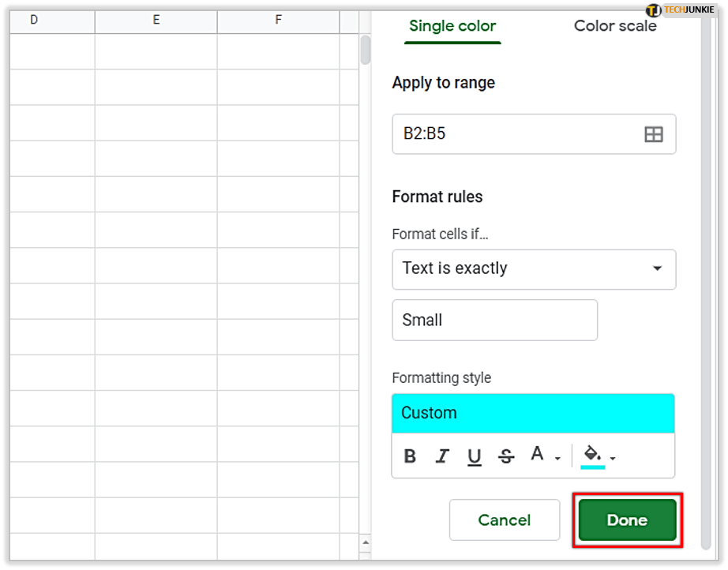Toggle bold formatting style

click(410, 456)
